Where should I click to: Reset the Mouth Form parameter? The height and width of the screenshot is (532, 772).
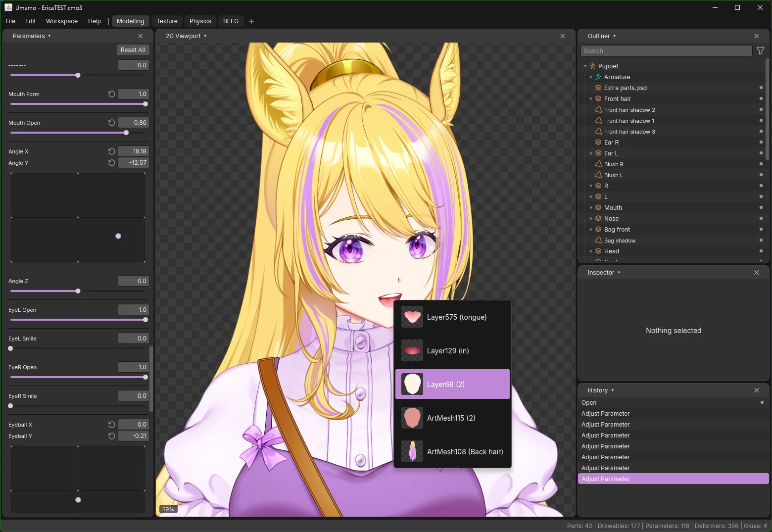point(112,94)
